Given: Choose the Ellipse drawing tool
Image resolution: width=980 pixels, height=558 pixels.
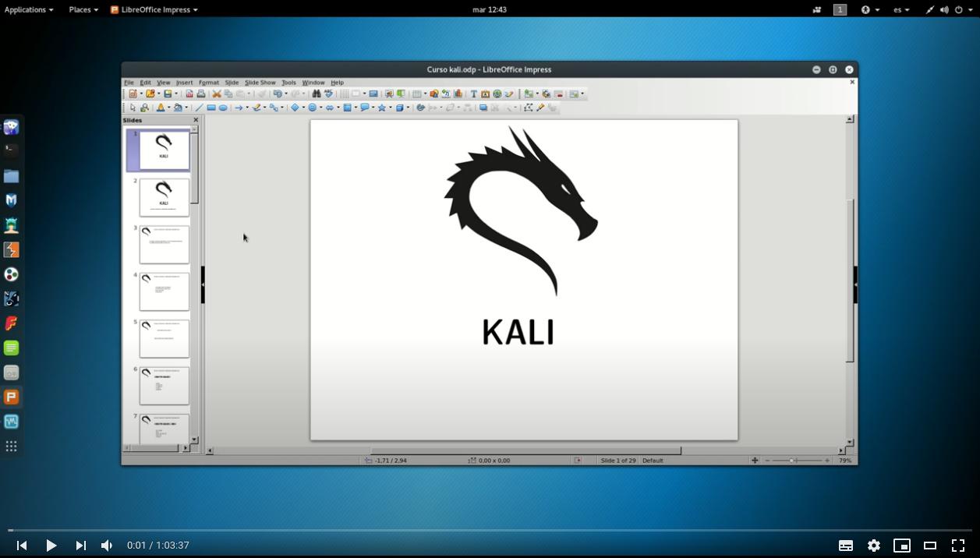Looking at the screenshot, I should pos(222,108).
